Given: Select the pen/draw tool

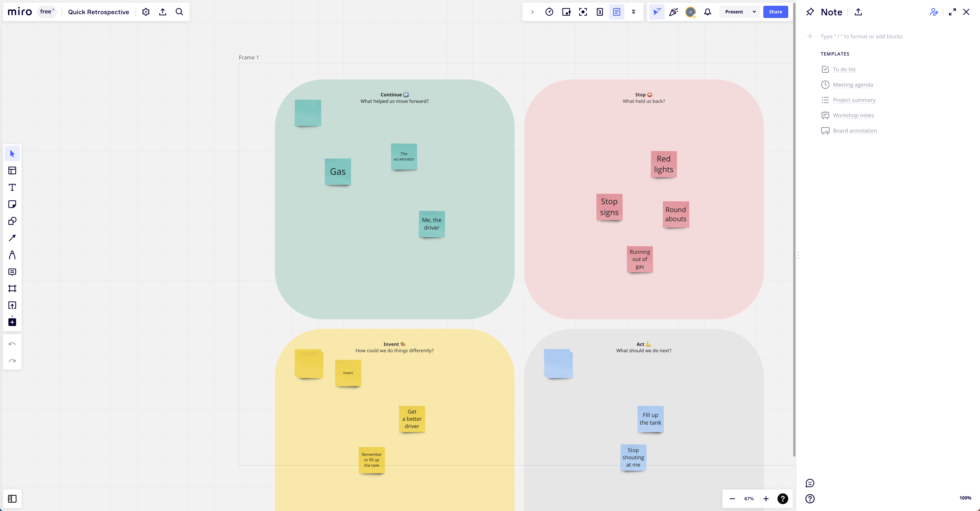Looking at the screenshot, I should [12, 254].
